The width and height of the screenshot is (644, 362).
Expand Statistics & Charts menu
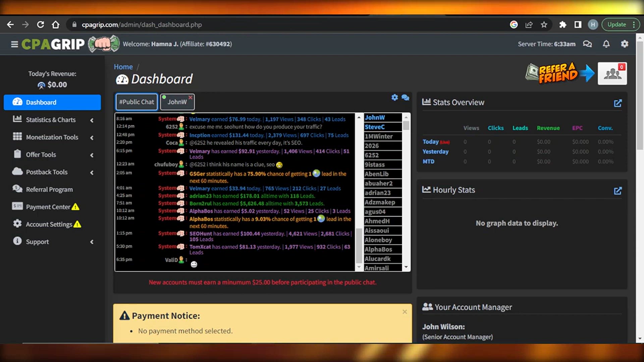[x=52, y=120]
